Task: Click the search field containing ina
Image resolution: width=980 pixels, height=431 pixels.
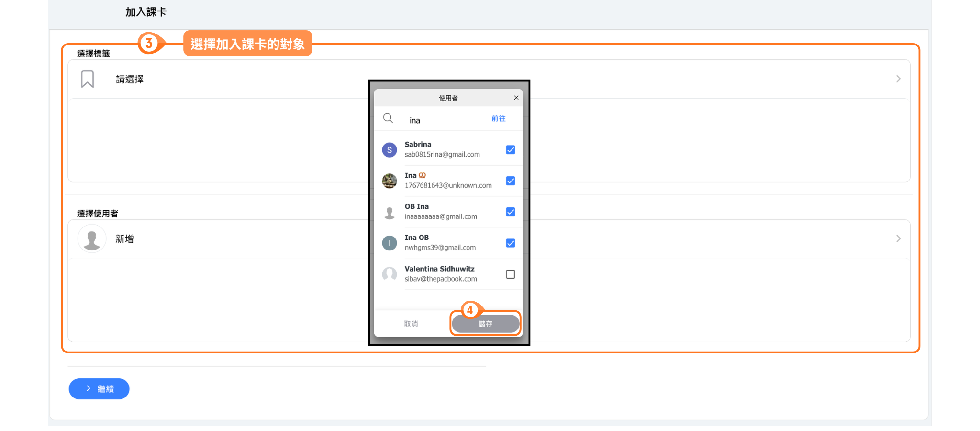Action: click(445, 120)
